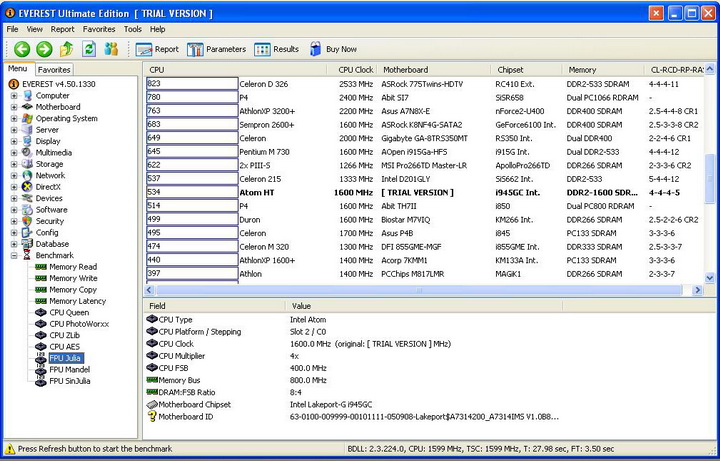Expand the Server tree node
The width and height of the screenshot is (720, 461).
click(x=14, y=130)
